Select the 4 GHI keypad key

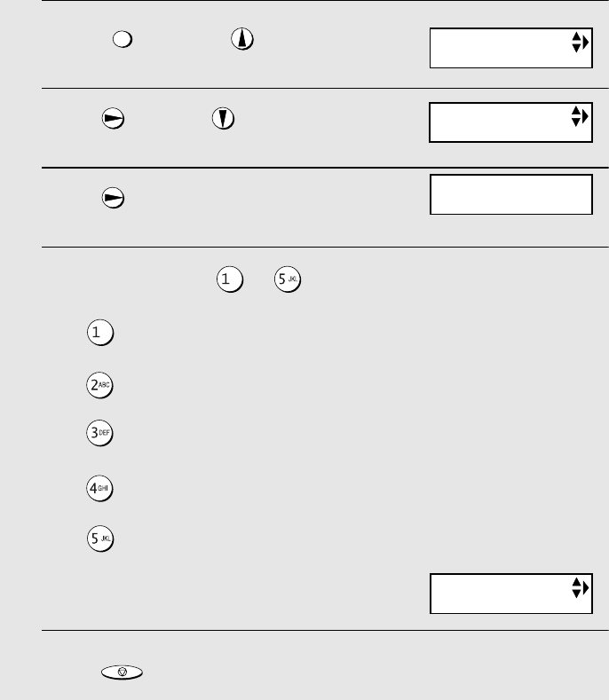point(99,488)
